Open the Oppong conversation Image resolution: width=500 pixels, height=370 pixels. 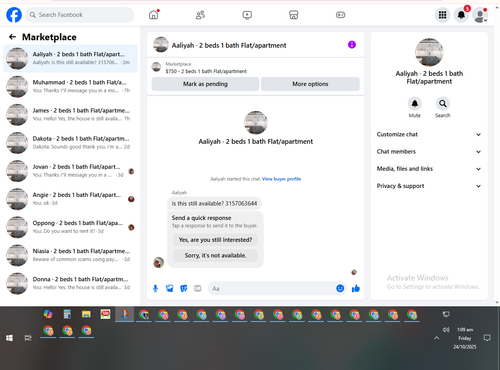coord(70,227)
